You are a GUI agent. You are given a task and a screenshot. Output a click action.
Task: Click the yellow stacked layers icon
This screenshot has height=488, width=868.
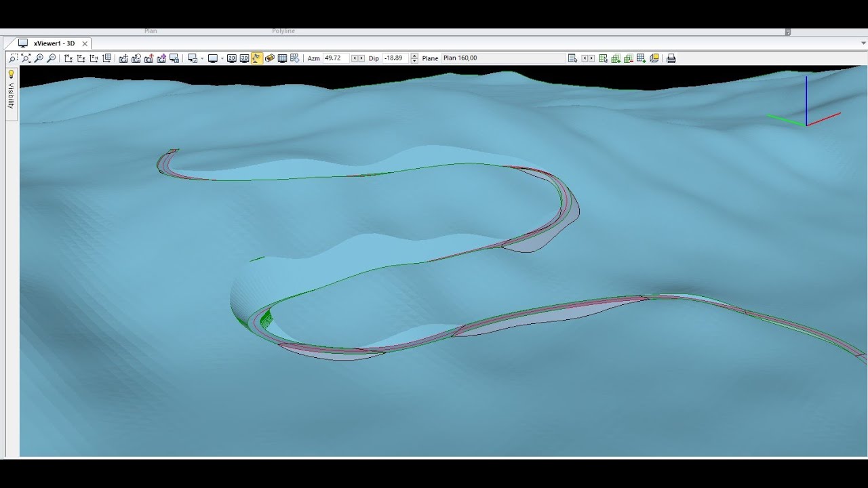[654, 58]
